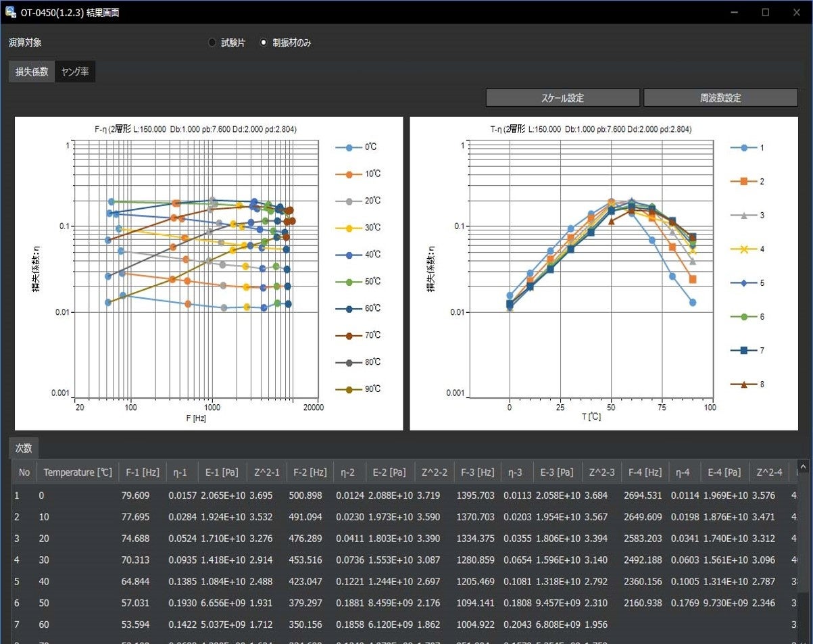Click legend marker for series 6
This screenshot has width=813, height=644.
(x=744, y=316)
